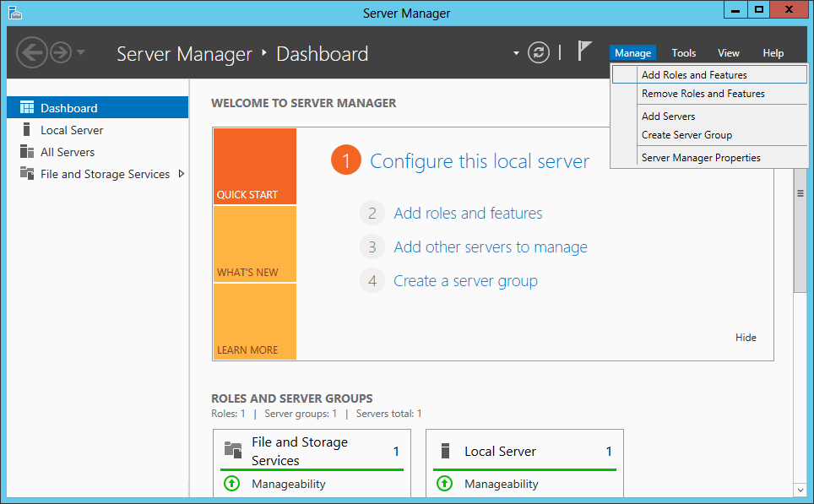The height and width of the screenshot is (504, 814).
Task: Click the step 2 number circle
Action: click(x=372, y=213)
